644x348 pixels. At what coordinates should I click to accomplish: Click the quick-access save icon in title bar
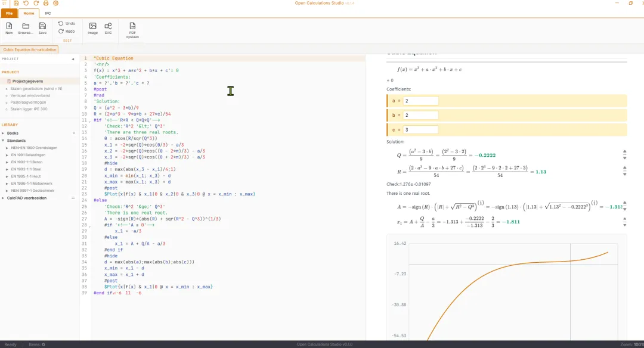click(x=16, y=4)
